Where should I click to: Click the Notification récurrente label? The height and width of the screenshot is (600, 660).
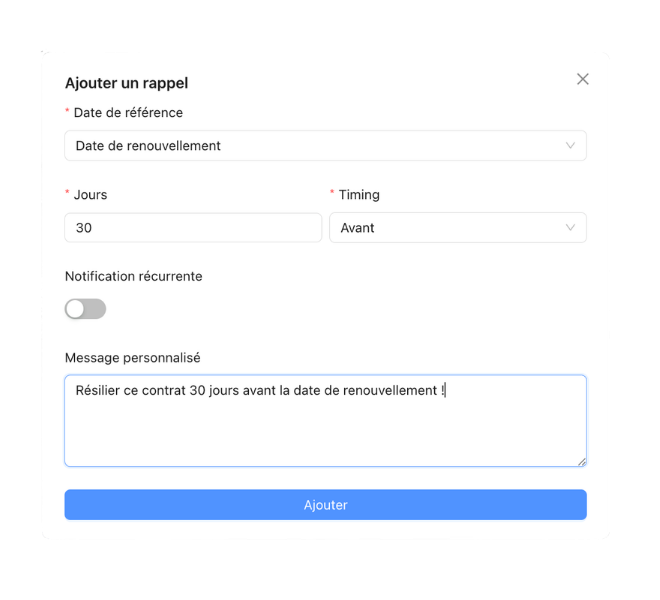click(x=133, y=276)
